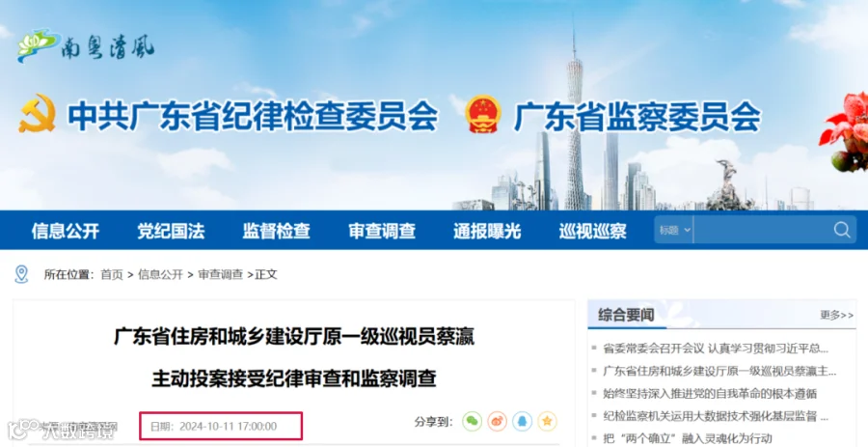Screen dimensions: 868x447
Task: Share article via Weibo icon
Action: [x=497, y=422]
